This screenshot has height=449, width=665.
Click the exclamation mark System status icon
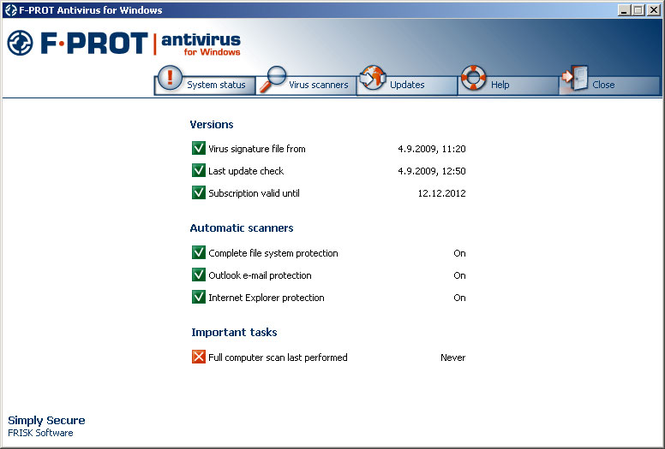170,78
